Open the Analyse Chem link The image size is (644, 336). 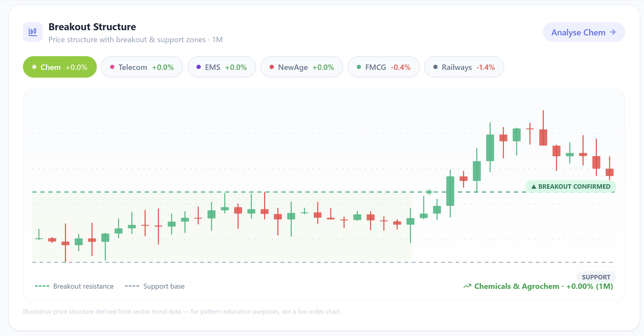(x=584, y=32)
